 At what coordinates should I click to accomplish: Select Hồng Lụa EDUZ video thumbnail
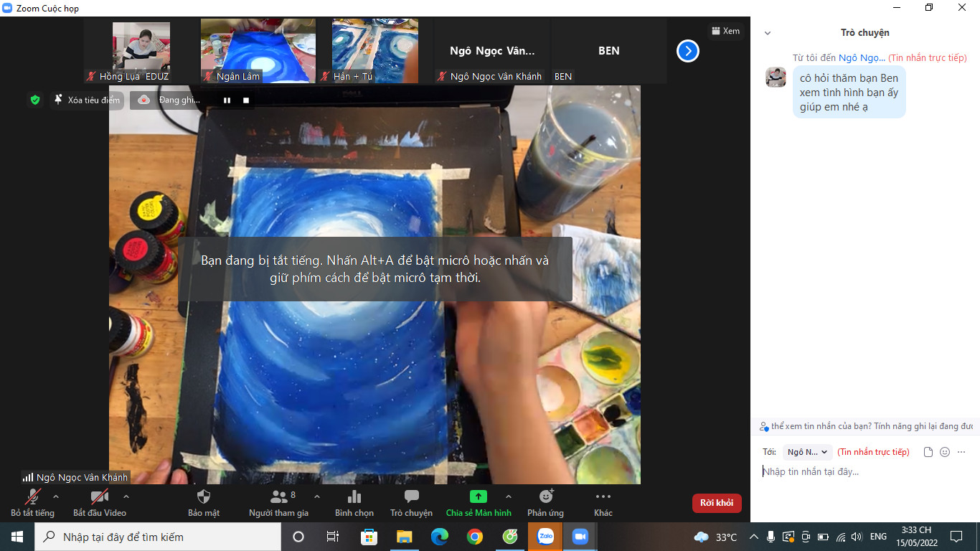[x=141, y=52]
